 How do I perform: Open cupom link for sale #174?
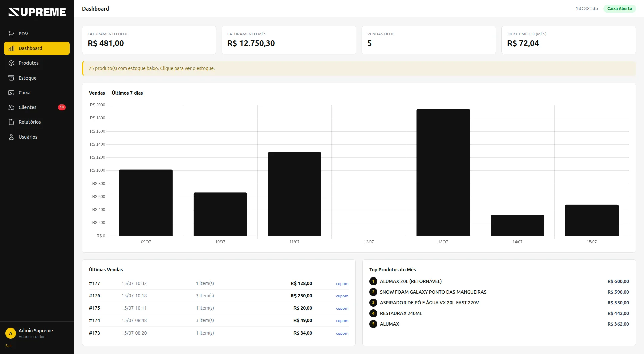click(x=342, y=321)
